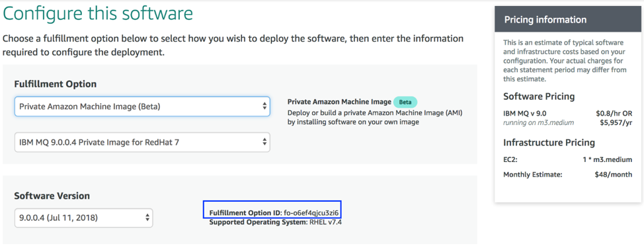The height and width of the screenshot is (246, 644).
Task: Click the $48/month value
Action: pos(613,175)
